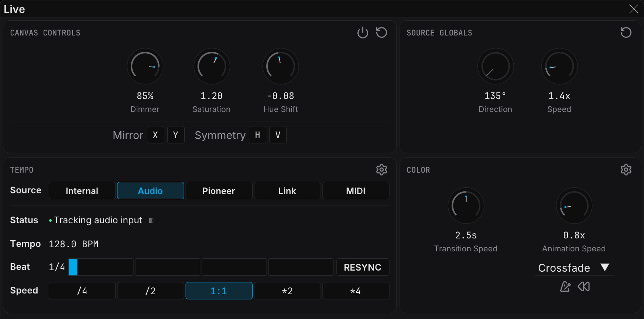Click the Saturation knob
644x319 pixels.
pos(212,67)
